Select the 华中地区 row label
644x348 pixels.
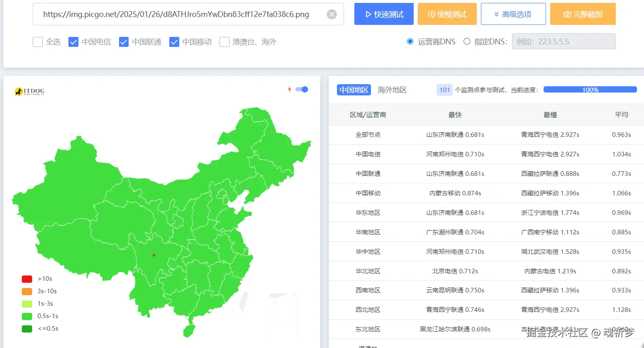click(x=368, y=252)
